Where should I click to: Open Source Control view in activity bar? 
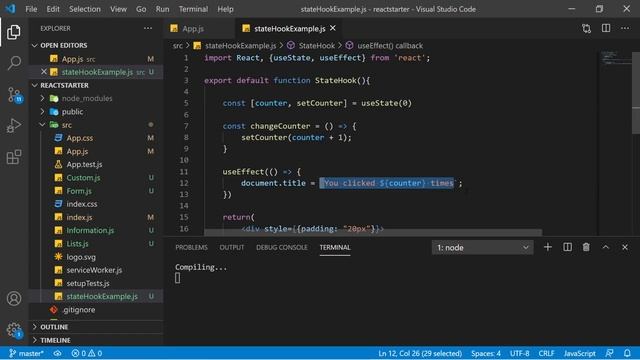[15, 95]
